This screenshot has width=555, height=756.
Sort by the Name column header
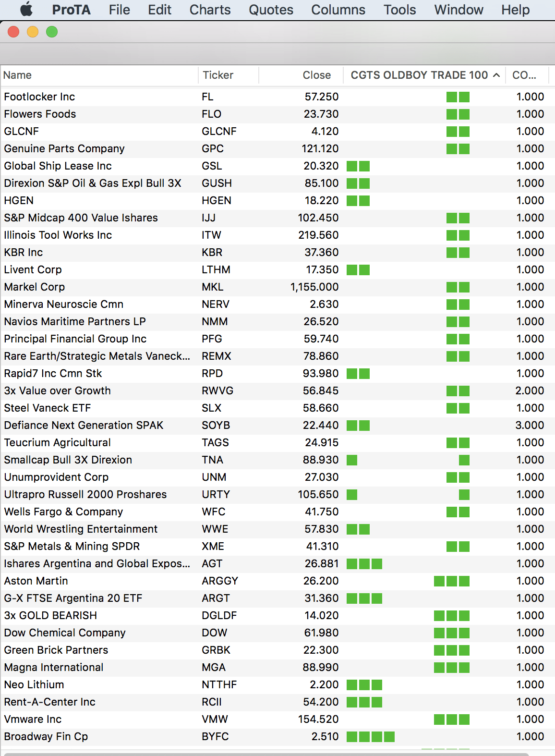99,75
